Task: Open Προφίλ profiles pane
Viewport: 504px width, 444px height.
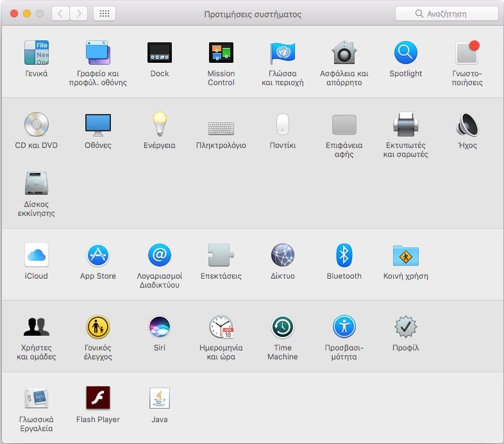Action: coord(406,327)
